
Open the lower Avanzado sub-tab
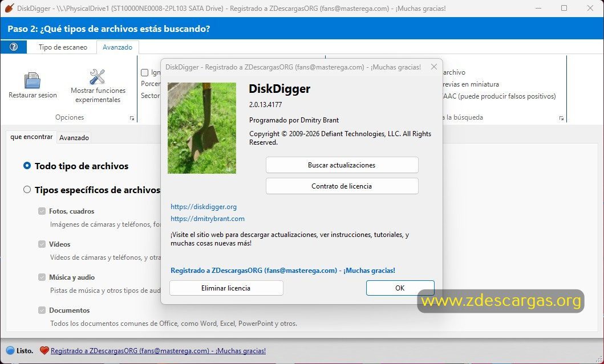point(74,137)
